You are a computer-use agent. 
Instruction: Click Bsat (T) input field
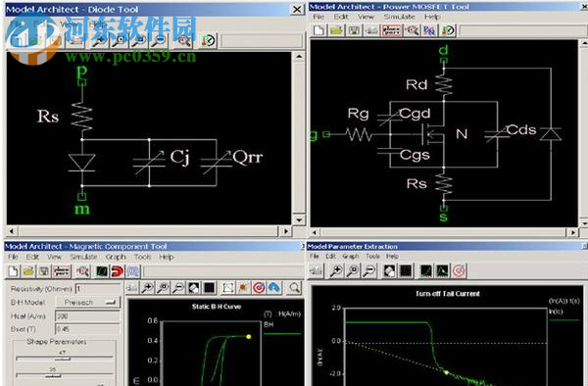point(87,329)
